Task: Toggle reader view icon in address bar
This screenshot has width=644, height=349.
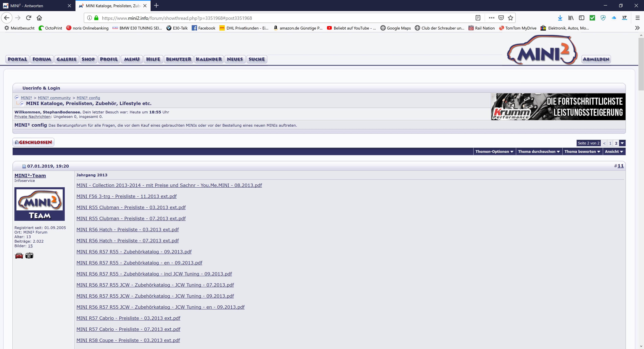Action: click(x=478, y=18)
